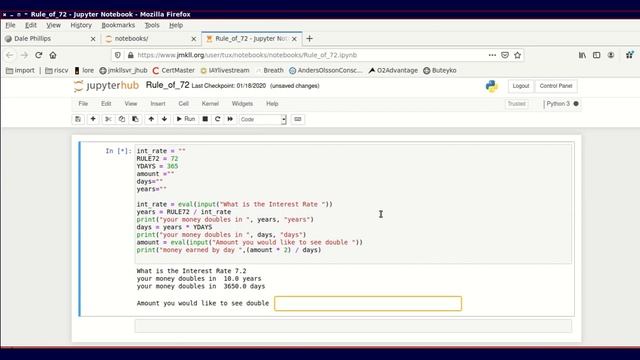Viewport: 640px width, 360px height.
Task: Go forward in browser history
Action: pyautogui.click(x=24, y=55)
